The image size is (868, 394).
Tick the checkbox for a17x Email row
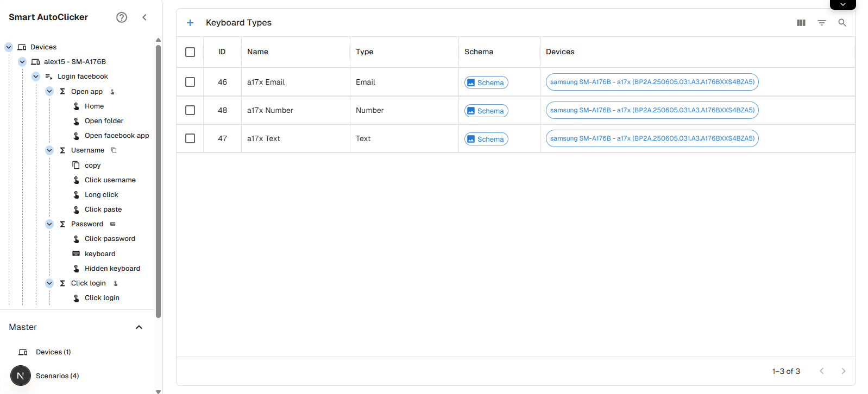[190, 82]
